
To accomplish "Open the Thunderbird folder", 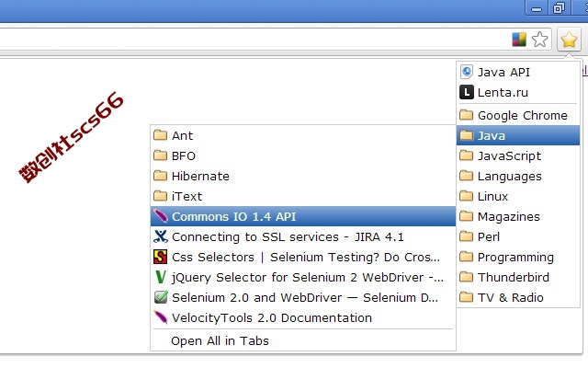I will [518, 278].
